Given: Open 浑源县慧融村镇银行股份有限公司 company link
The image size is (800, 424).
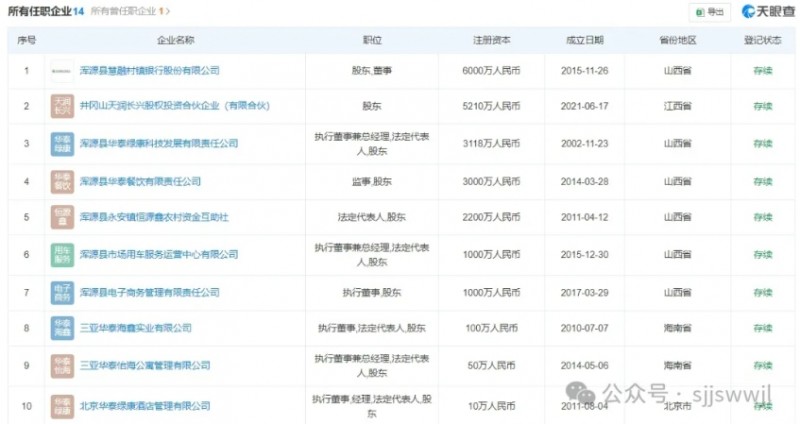Looking at the screenshot, I should [149, 70].
